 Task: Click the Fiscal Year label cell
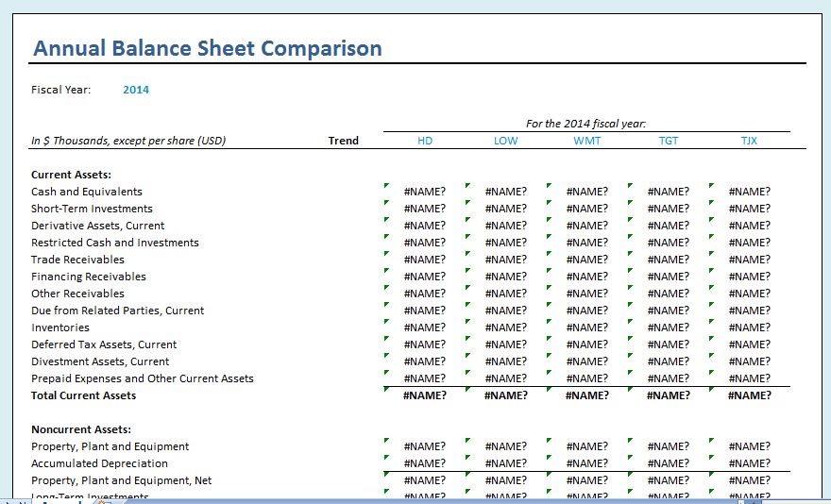60,90
